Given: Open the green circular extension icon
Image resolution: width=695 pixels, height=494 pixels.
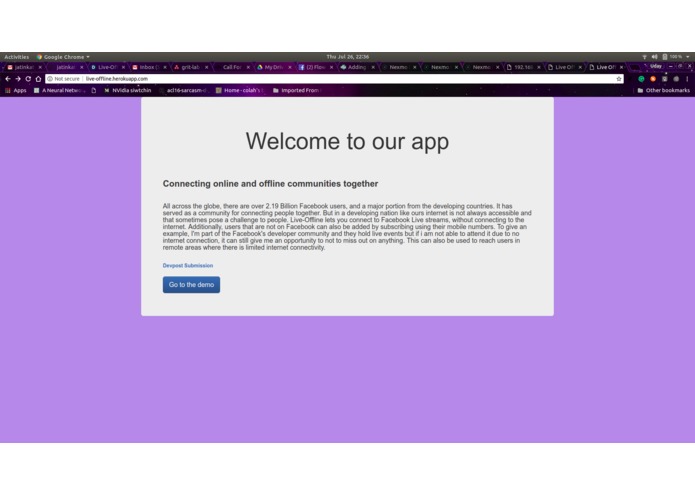Looking at the screenshot, I should [641, 79].
